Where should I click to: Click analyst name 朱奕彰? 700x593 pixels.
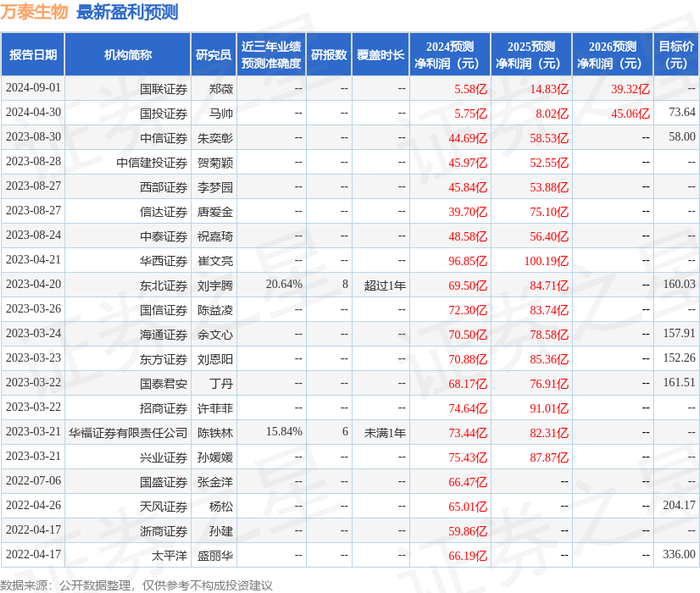tap(215, 138)
